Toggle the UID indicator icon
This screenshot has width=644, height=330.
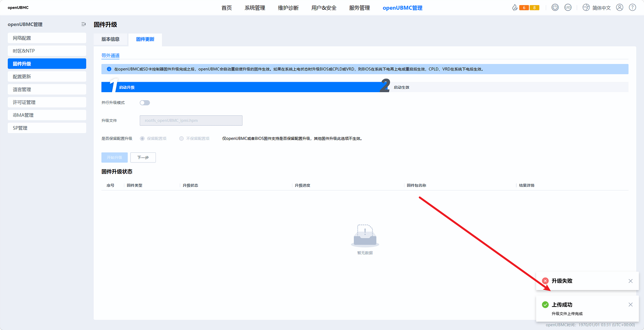click(x=568, y=7)
